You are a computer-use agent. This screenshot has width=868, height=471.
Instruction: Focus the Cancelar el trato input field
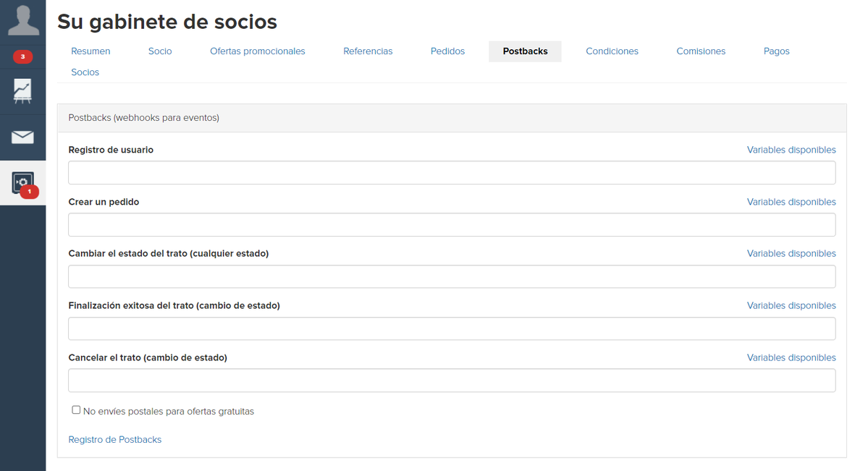[x=452, y=381]
